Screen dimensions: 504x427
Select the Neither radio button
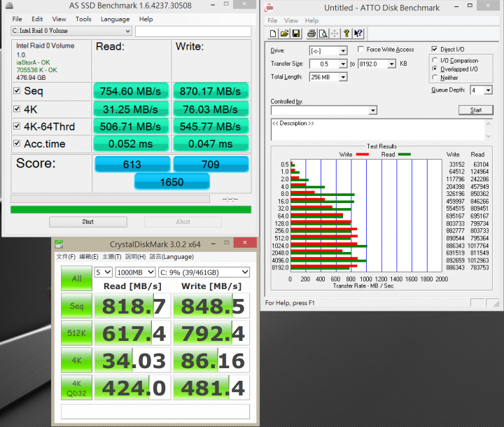click(x=435, y=77)
